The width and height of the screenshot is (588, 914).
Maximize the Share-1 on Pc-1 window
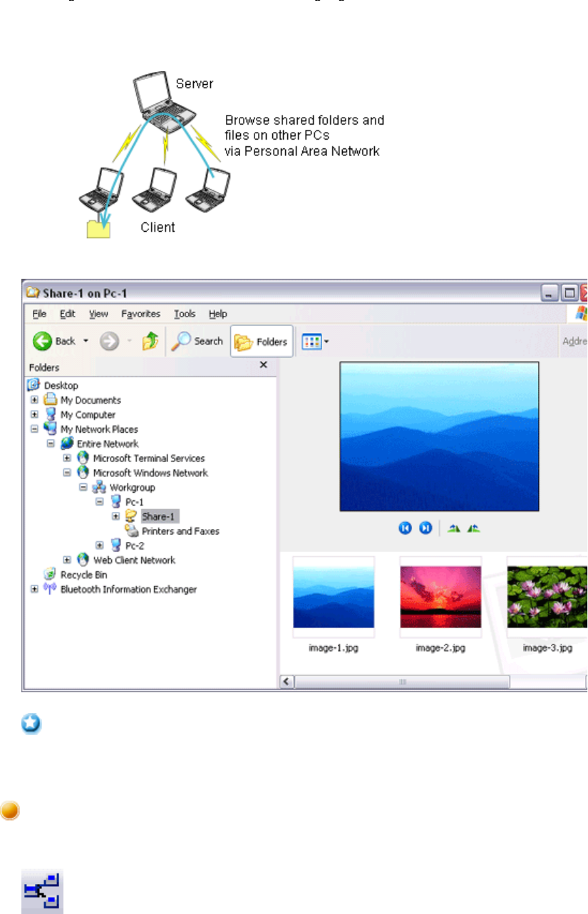(569, 292)
